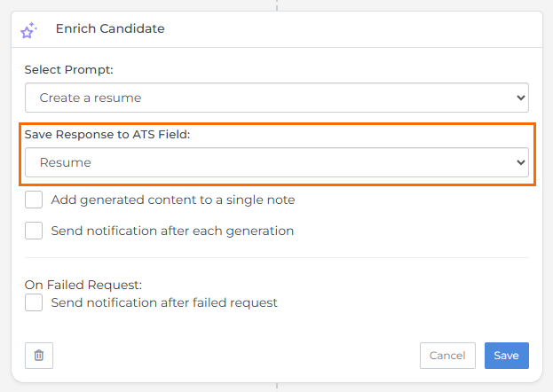Screen dimensions: 553x392
Task: Click the dashed connector line above the card
Action: (277, 4)
